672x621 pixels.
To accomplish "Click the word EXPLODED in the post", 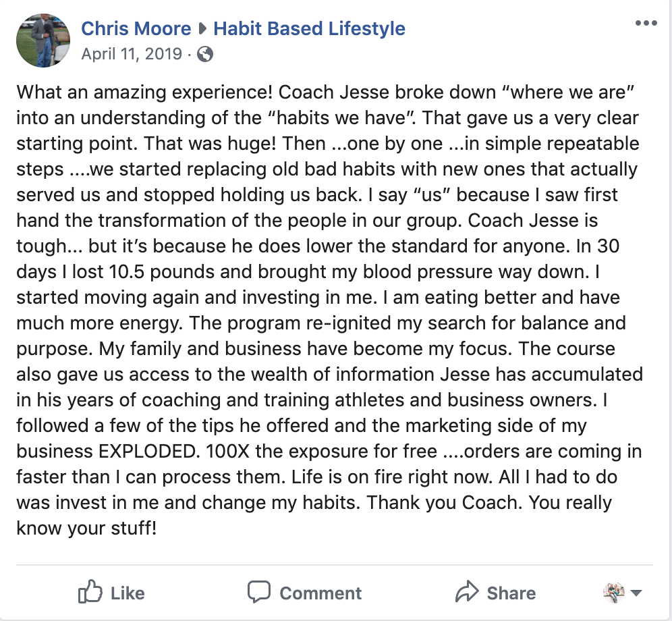I will click(x=149, y=451).
